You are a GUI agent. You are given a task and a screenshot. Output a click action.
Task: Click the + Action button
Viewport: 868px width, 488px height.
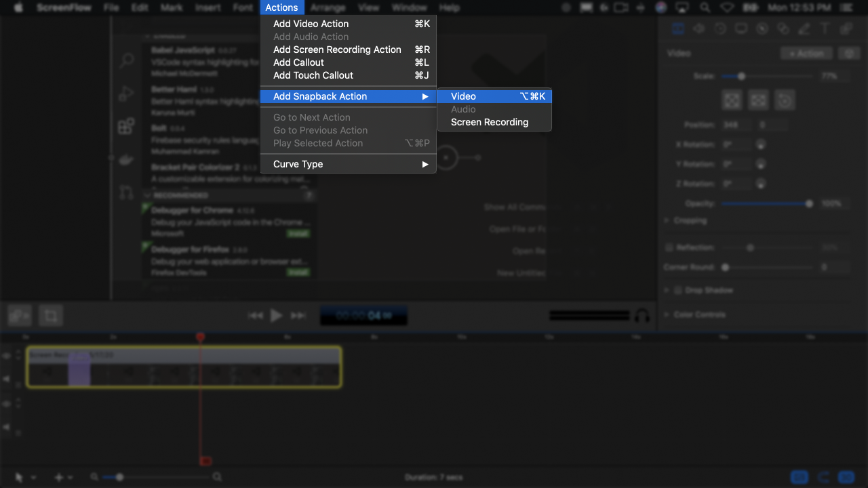click(806, 54)
